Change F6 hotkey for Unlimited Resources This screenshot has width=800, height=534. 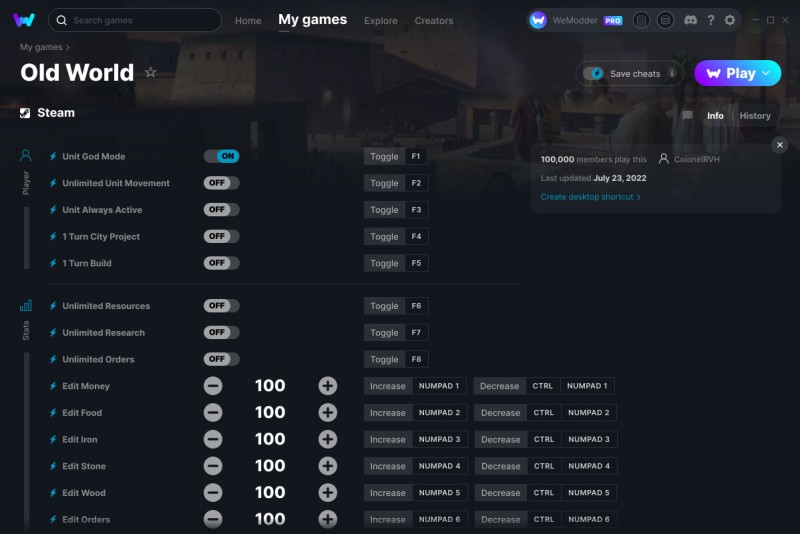click(416, 306)
